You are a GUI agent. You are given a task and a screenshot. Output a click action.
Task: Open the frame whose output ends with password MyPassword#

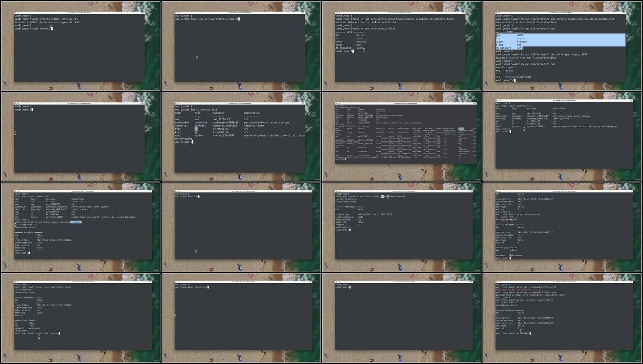pyautogui.click(x=562, y=227)
